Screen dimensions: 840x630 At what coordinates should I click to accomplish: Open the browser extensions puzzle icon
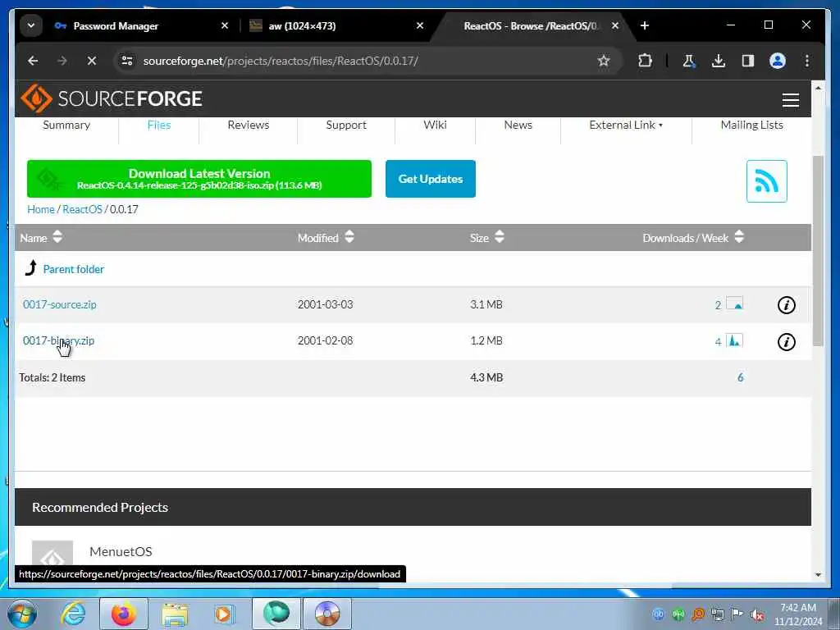(645, 61)
